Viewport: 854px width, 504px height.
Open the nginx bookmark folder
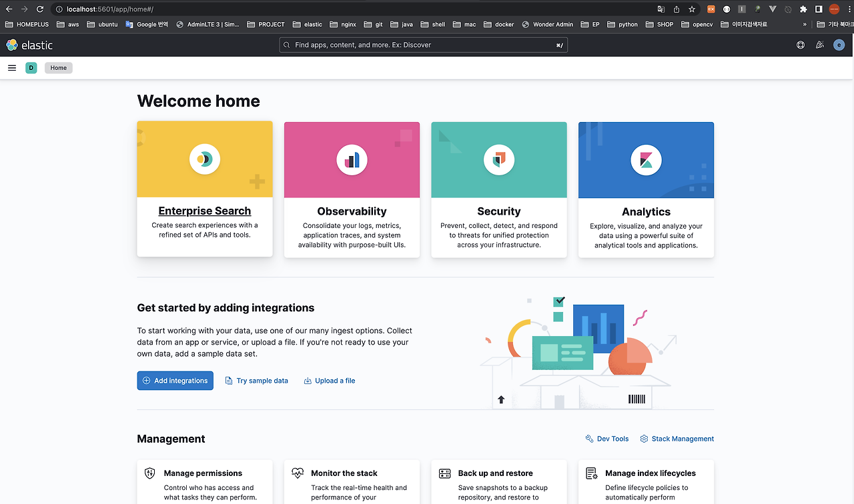click(343, 25)
